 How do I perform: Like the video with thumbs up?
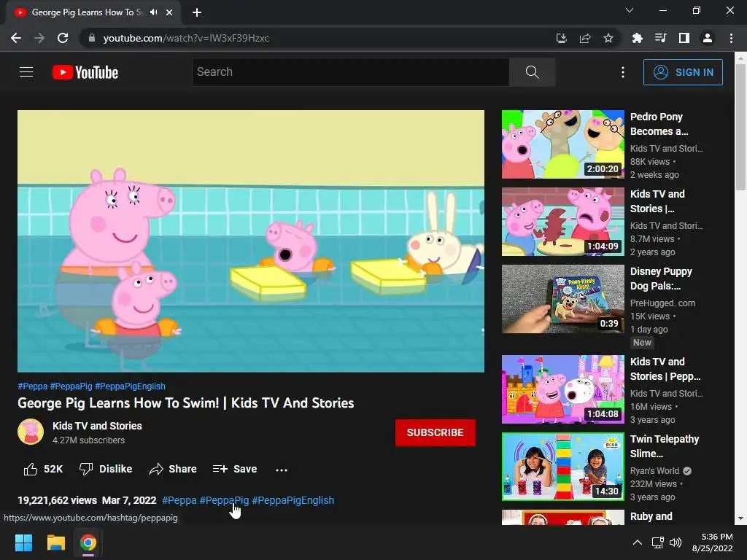tap(43, 469)
